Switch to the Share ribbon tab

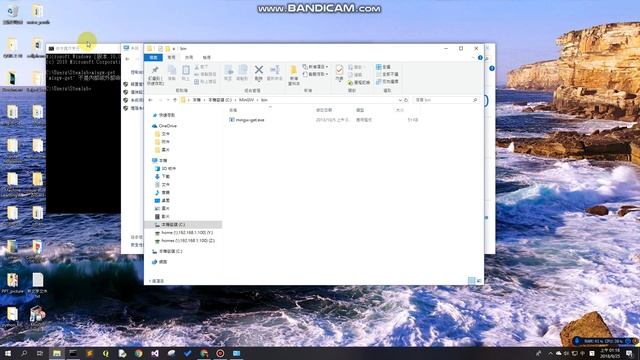[x=189, y=58]
